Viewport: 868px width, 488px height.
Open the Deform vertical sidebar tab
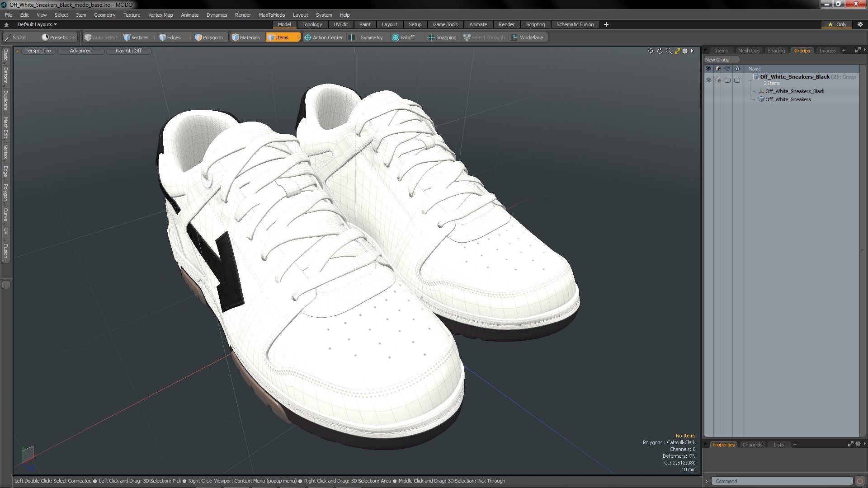pos(5,76)
